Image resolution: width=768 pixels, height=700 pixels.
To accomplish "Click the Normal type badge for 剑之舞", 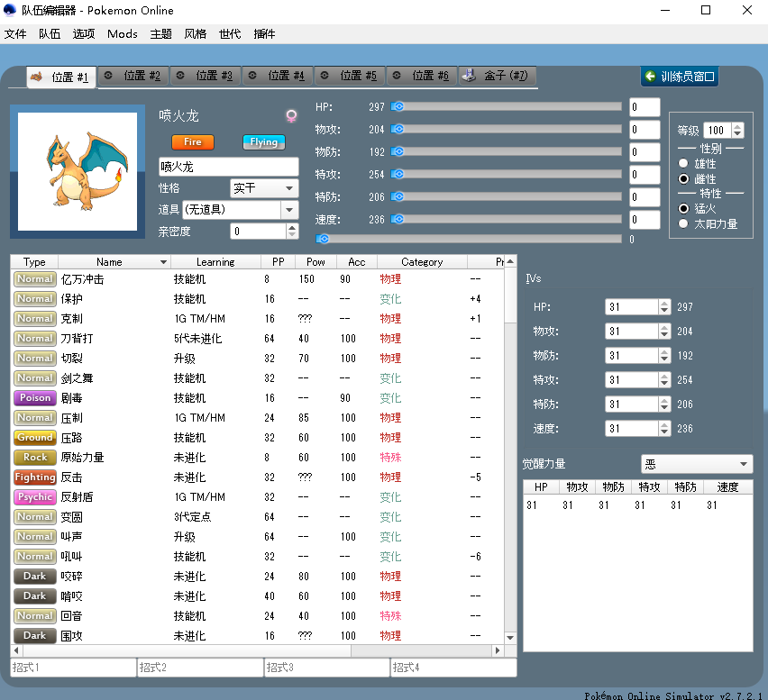I will click(x=35, y=377).
